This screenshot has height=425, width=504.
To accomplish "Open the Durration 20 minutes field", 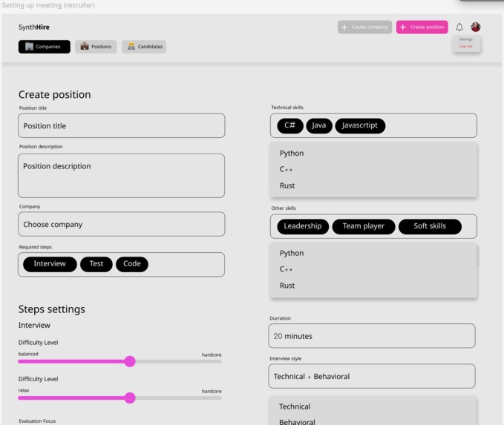I will pyautogui.click(x=372, y=336).
